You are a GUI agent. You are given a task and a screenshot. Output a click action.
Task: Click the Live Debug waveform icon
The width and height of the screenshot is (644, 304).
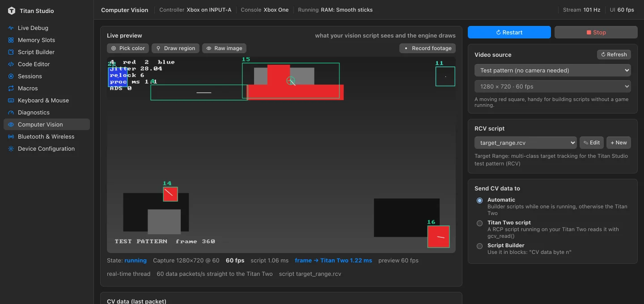(x=11, y=28)
